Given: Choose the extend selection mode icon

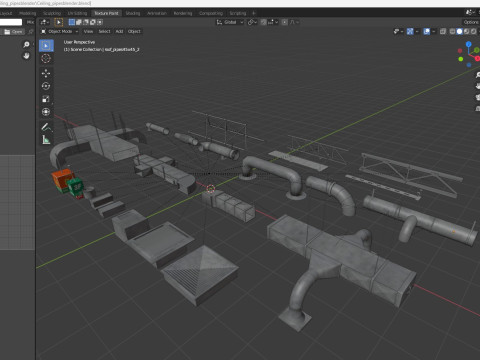Looking at the screenshot, I should pyautogui.click(x=79, y=22).
